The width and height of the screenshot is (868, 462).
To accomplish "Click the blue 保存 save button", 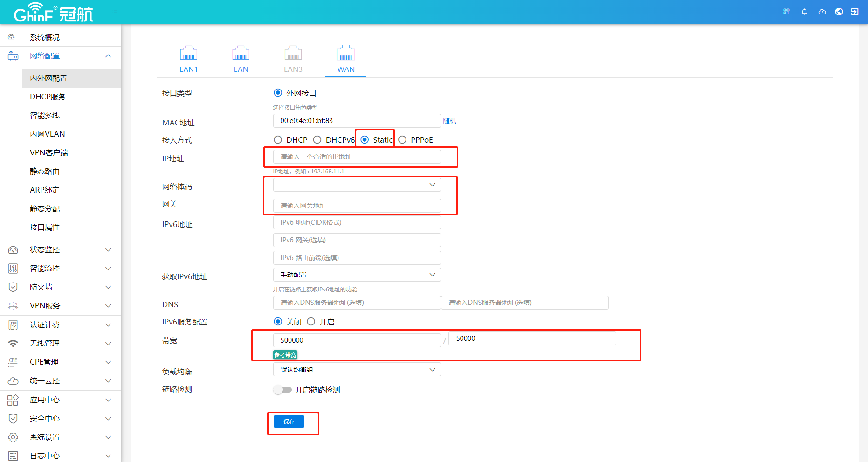I will click(289, 421).
